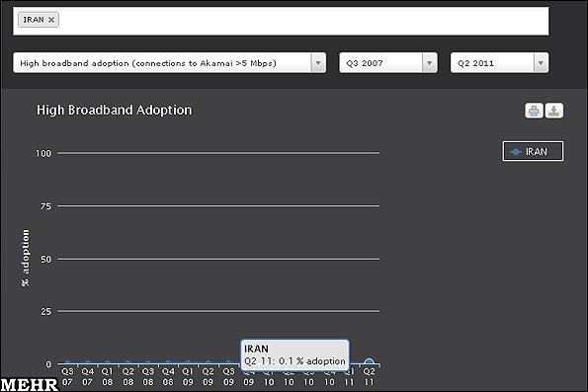Click the Q3 09 data point marker
Viewport: 588px width, 392px height.
(228, 362)
